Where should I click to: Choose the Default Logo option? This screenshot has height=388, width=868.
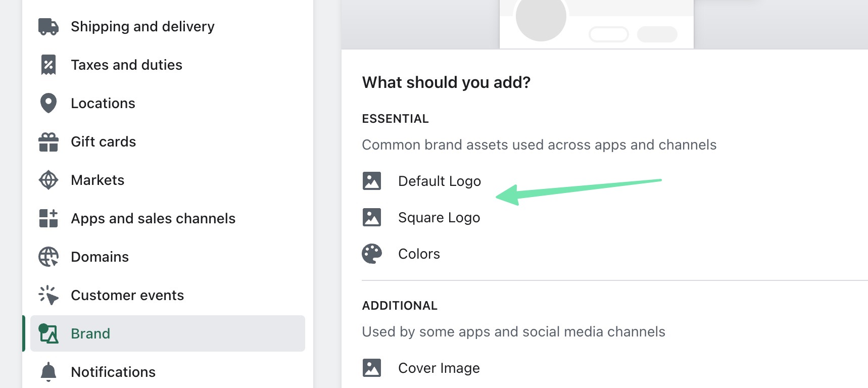[439, 181]
